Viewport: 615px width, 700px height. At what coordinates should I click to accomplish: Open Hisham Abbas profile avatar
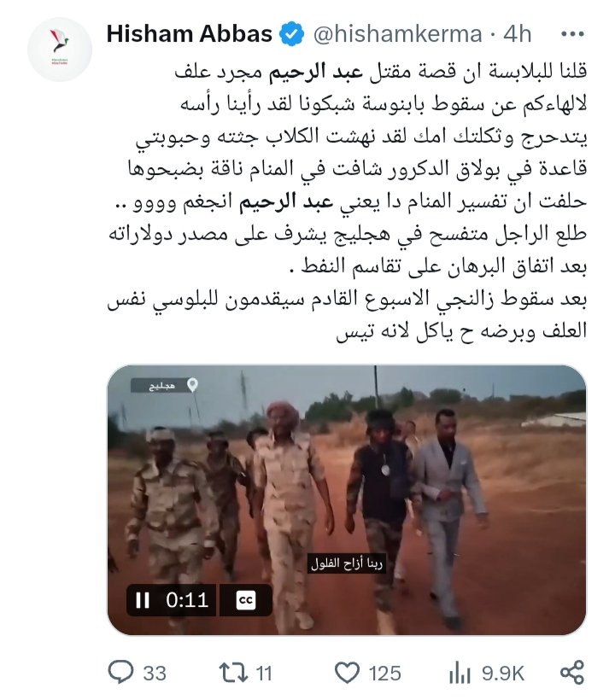[x=60, y=50]
